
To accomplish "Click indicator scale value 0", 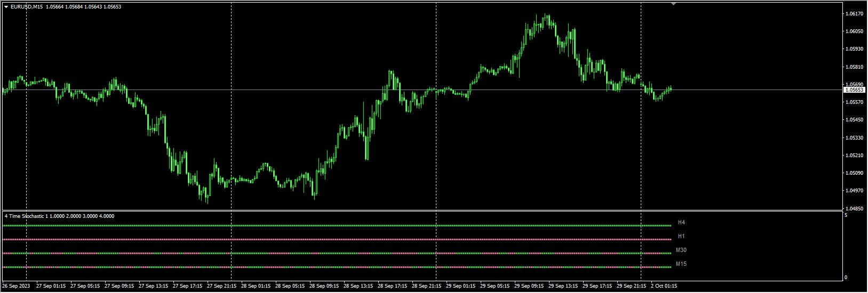I will point(846,278).
